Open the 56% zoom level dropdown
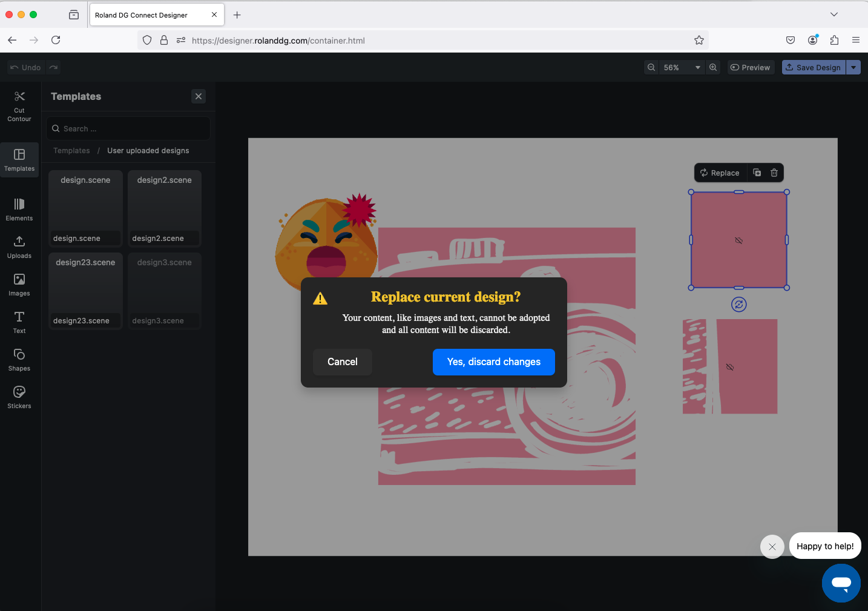 click(x=682, y=67)
